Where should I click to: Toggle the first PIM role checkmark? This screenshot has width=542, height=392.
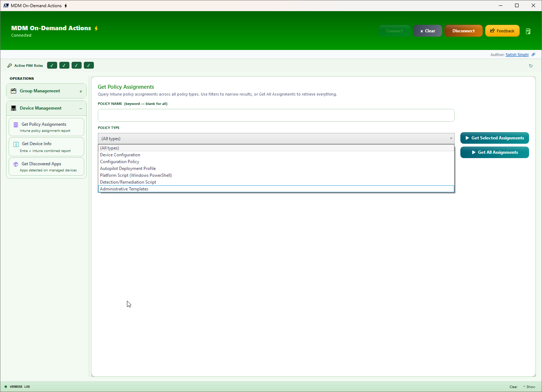(x=52, y=65)
